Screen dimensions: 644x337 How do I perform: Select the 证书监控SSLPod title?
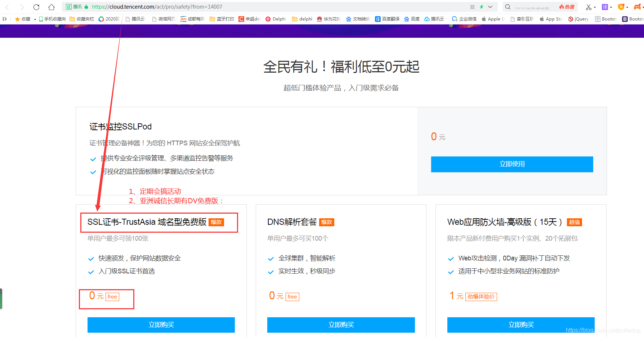click(121, 127)
